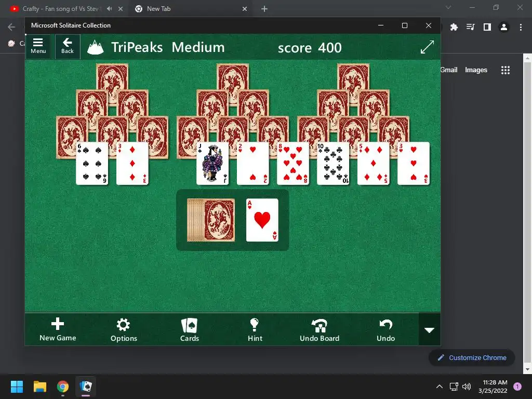The image size is (532, 399).
Task: Draw a card from the stock pile
Action: point(211,220)
